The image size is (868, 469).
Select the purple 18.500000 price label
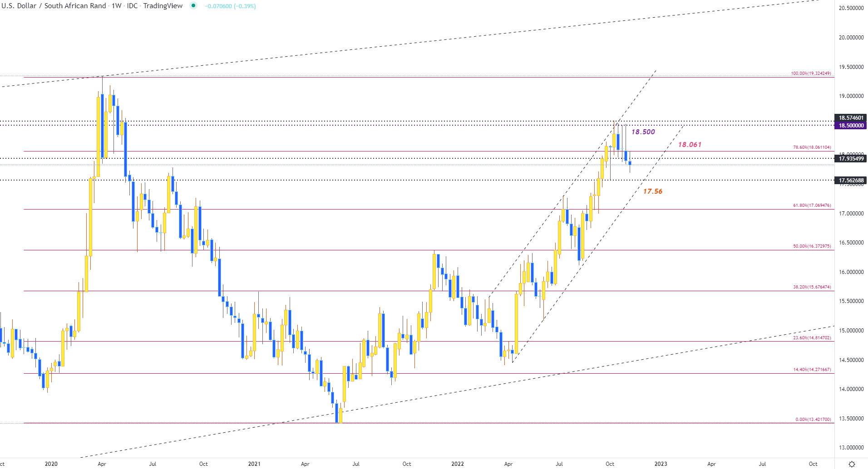851,126
